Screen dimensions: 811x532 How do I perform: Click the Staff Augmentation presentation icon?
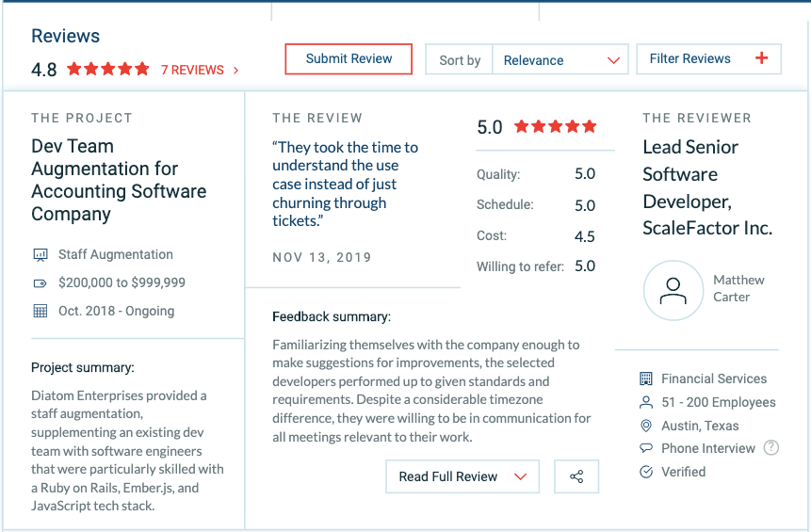(x=41, y=254)
